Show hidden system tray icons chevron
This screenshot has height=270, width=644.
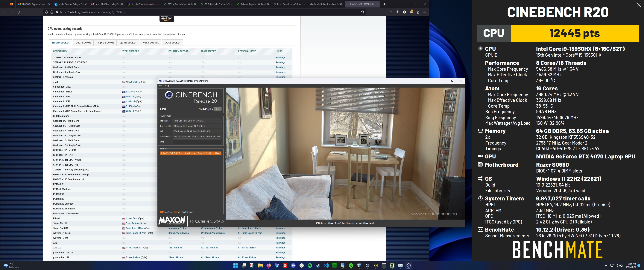606,265
